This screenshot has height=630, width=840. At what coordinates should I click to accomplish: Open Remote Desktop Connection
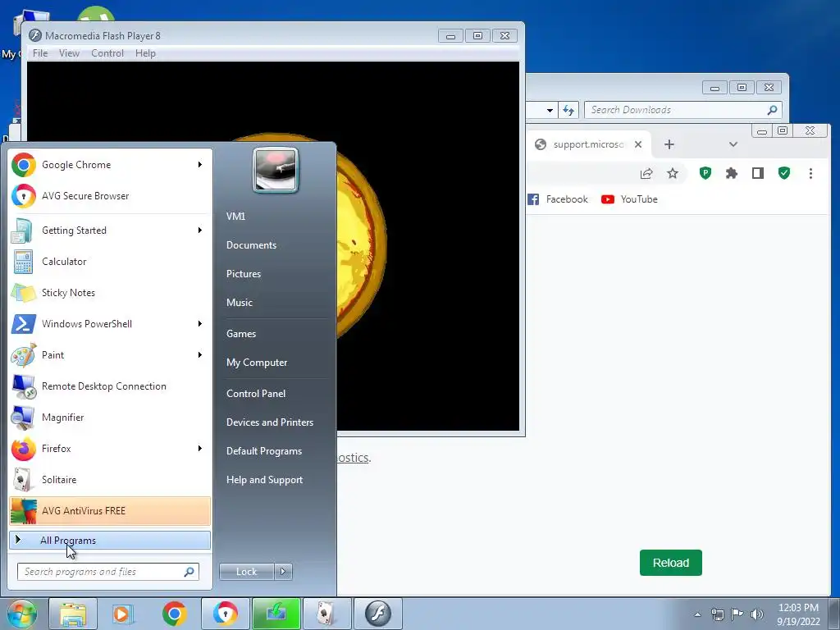tap(110, 386)
